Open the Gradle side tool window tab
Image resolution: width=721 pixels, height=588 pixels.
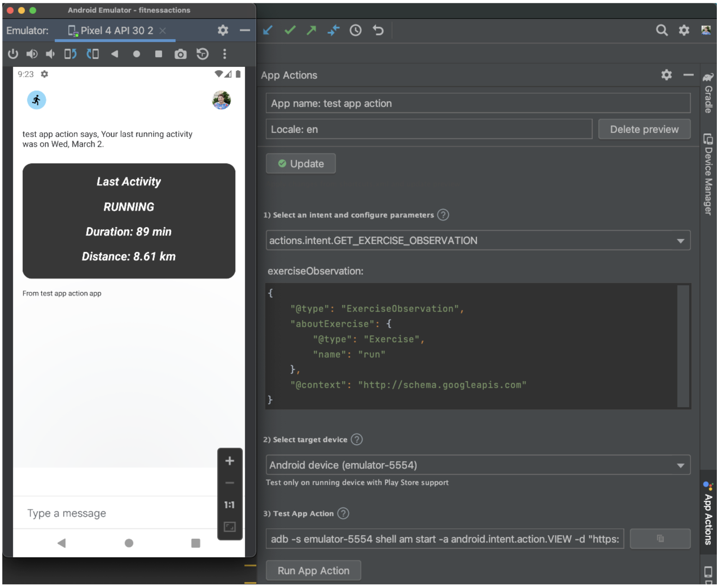click(708, 94)
